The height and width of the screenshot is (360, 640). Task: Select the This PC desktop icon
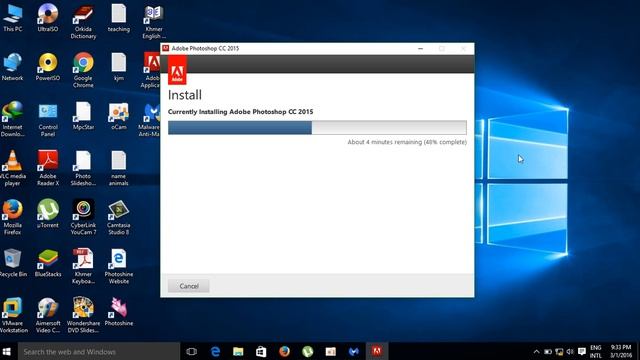[x=13, y=18]
